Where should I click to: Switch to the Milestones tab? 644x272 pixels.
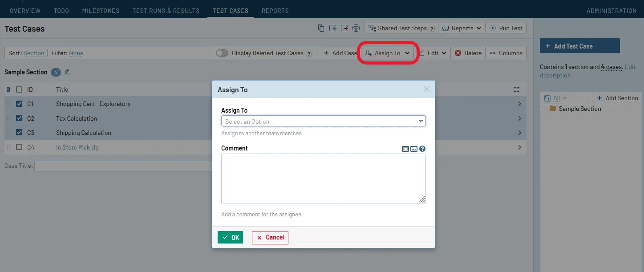(101, 11)
